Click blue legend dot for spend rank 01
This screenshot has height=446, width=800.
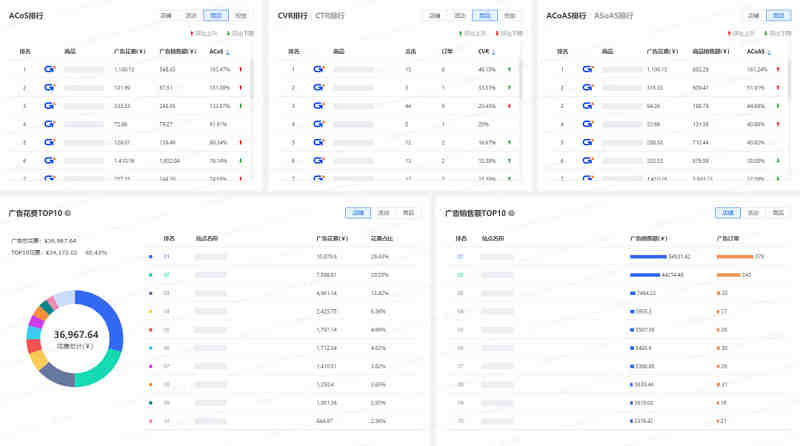151,257
